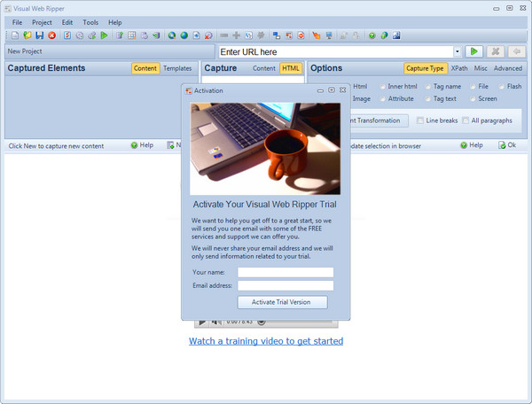Select the Tag text radio button
The width and height of the screenshot is (532, 404).
coord(428,99)
